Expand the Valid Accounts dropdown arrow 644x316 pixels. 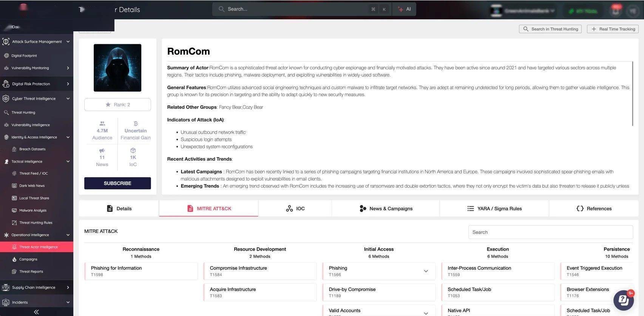tap(426, 313)
